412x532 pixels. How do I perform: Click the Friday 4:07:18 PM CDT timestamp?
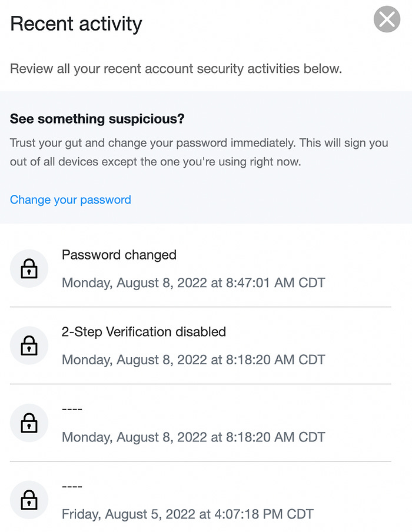click(x=188, y=514)
